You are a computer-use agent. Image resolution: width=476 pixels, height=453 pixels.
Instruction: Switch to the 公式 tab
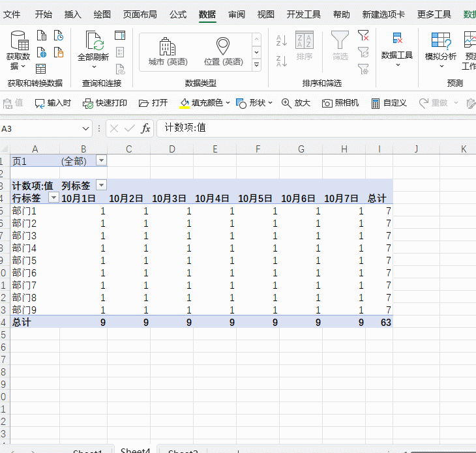pyautogui.click(x=178, y=14)
